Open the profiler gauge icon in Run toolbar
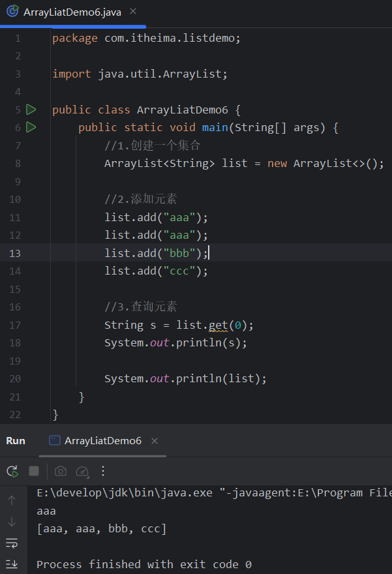This screenshot has width=392, height=574. pos(82,472)
